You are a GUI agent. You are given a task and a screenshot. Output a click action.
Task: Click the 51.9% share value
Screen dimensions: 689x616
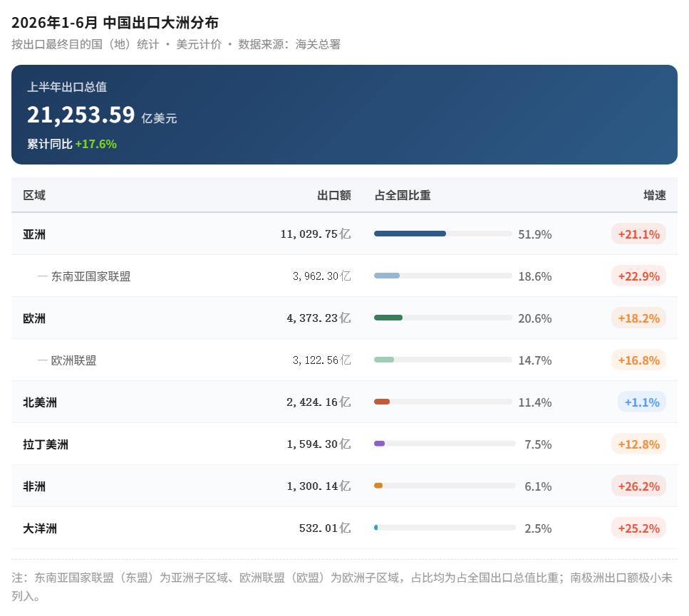click(x=535, y=234)
